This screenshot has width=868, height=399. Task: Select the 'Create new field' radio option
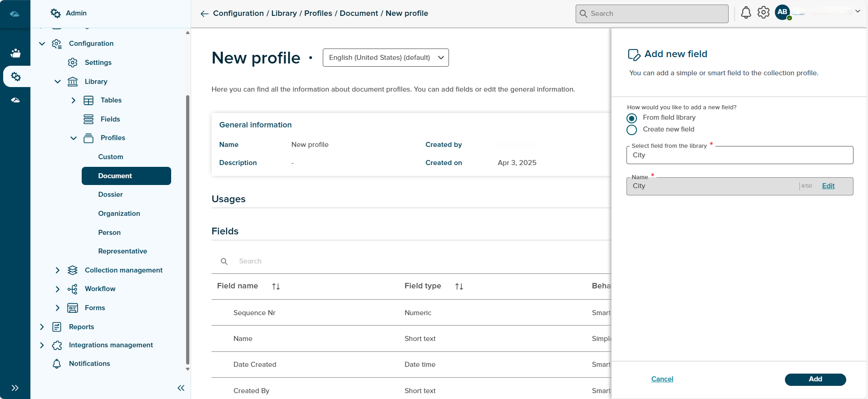[x=631, y=130]
